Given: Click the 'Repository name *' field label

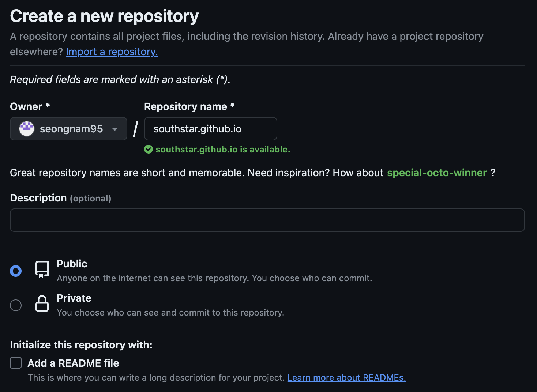Looking at the screenshot, I should (189, 106).
